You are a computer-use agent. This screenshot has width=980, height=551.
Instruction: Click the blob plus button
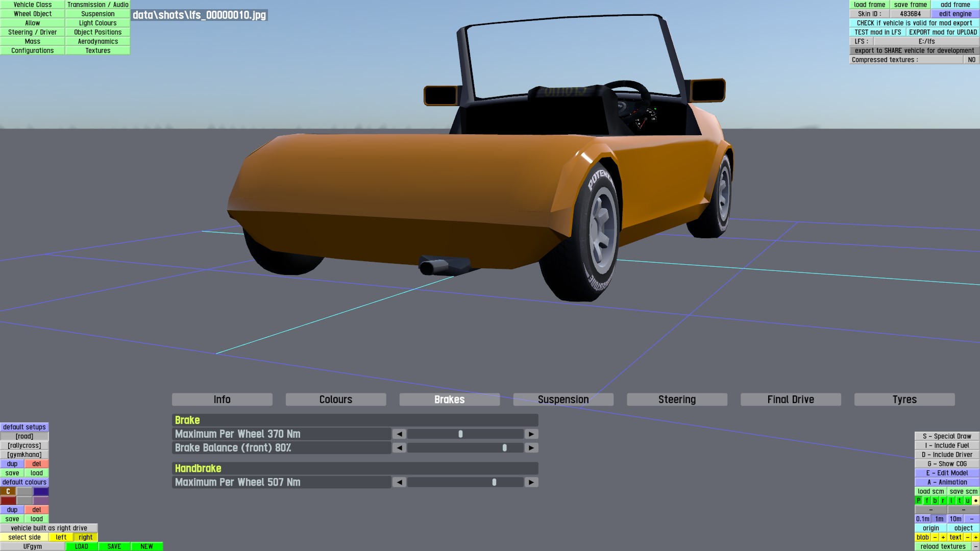click(943, 537)
